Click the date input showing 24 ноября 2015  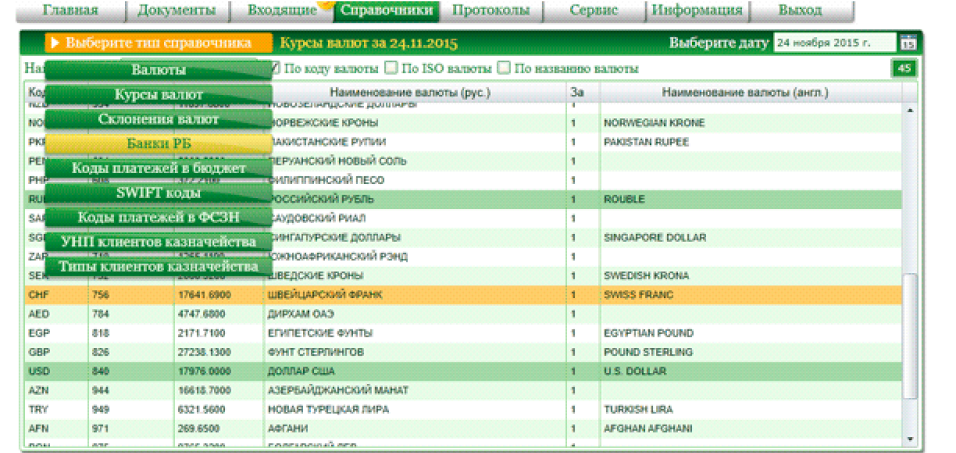coord(834,44)
